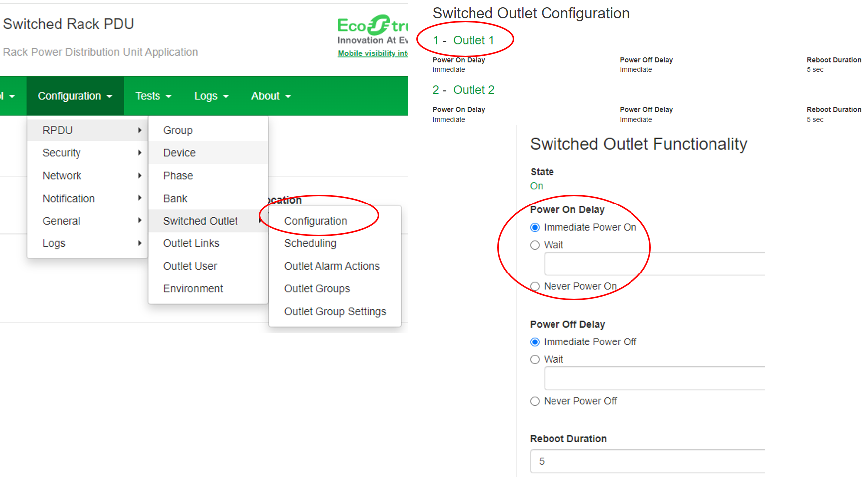Click the Power Off Delay wait time field
This screenshot has height=477, width=868.
pyautogui.click(x=655, y=378)
